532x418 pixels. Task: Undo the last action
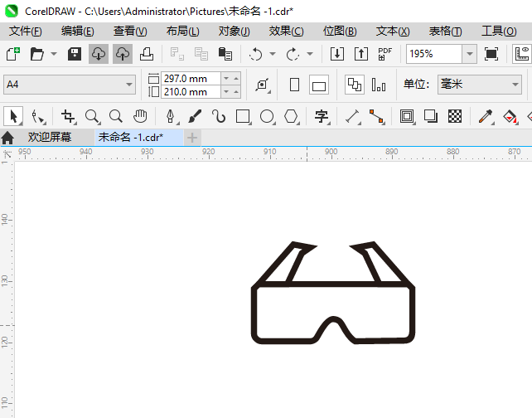pyautogui.click(x=255, y=54)
